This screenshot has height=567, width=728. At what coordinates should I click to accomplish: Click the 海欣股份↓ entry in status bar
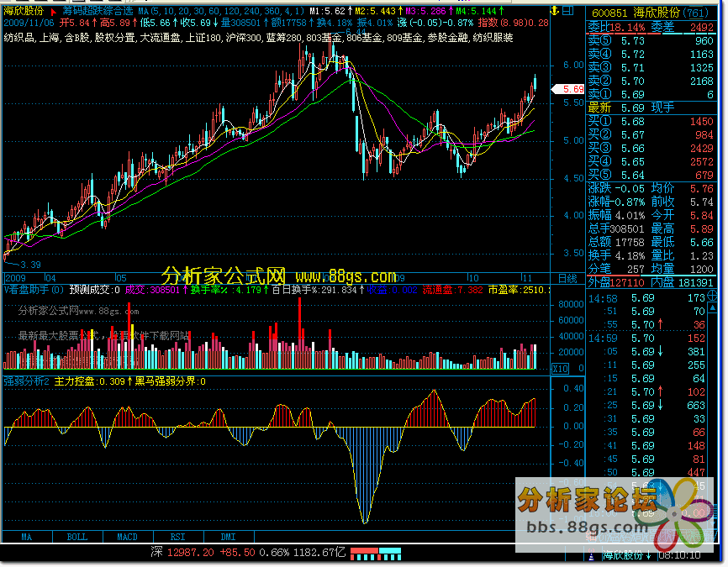click(x=627, y=555)
